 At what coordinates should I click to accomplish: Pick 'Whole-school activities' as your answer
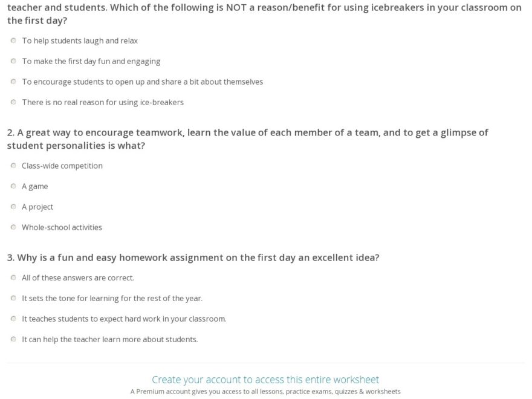coord(13,227)
